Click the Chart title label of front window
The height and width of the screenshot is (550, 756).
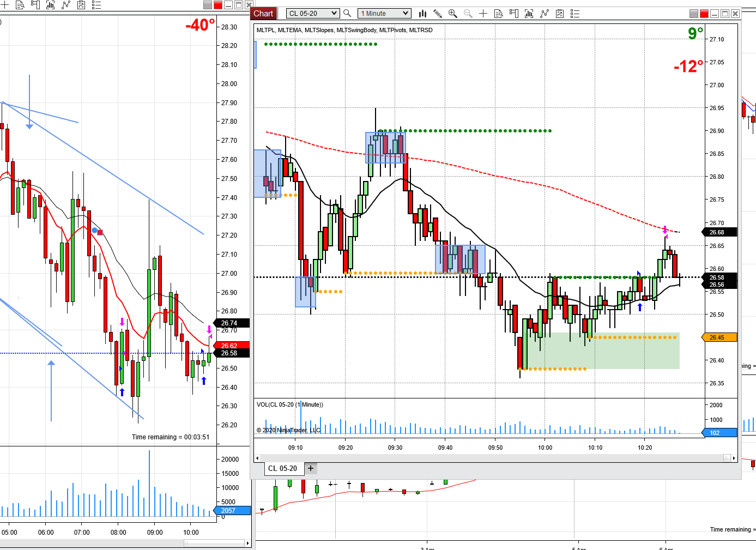coord(263,14)
